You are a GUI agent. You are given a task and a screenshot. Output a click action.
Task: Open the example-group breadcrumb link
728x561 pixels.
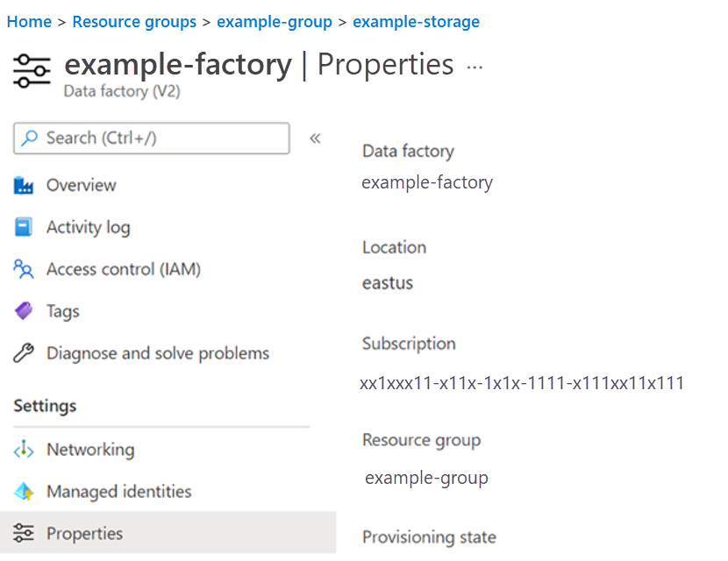tap(275, 22)
